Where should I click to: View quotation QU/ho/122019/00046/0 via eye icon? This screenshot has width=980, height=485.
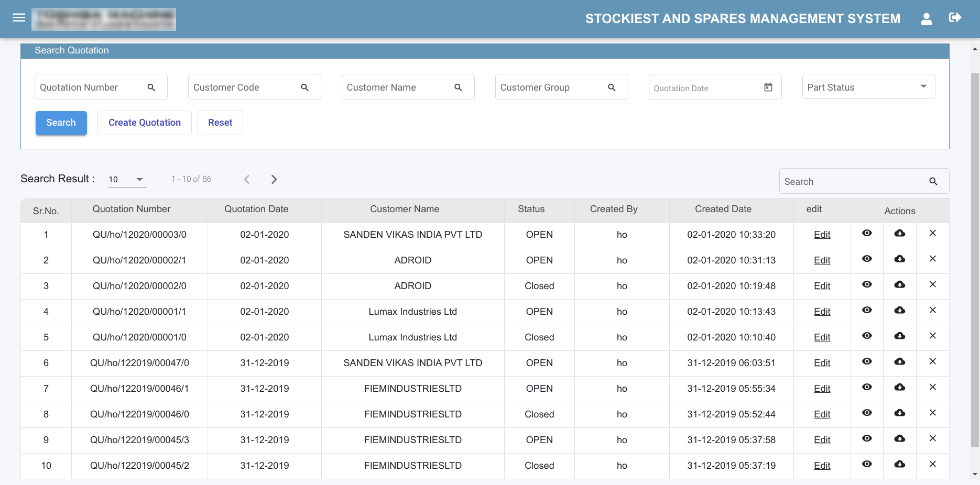[x=867, y=413]
